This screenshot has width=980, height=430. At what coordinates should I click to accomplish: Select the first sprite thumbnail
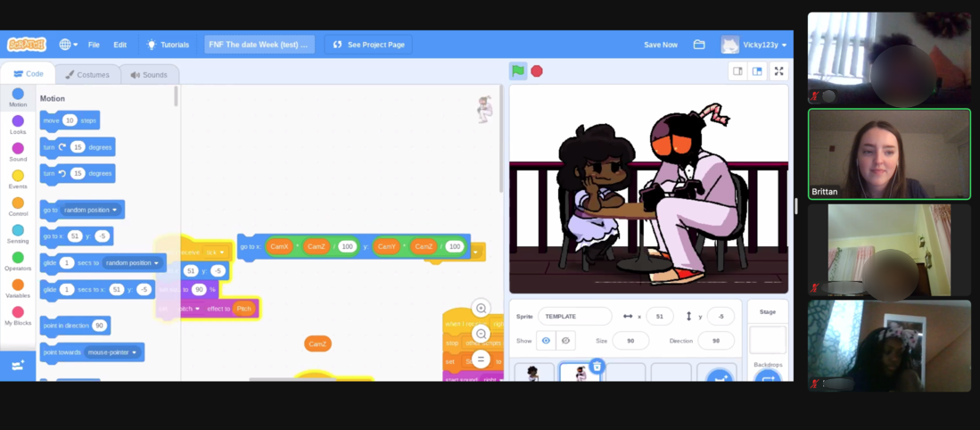(x=534, y=373)
